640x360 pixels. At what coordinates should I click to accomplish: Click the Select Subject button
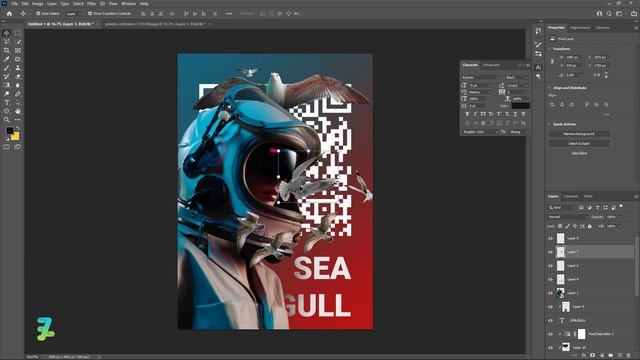pyautogui.click(x=579, y=144)
